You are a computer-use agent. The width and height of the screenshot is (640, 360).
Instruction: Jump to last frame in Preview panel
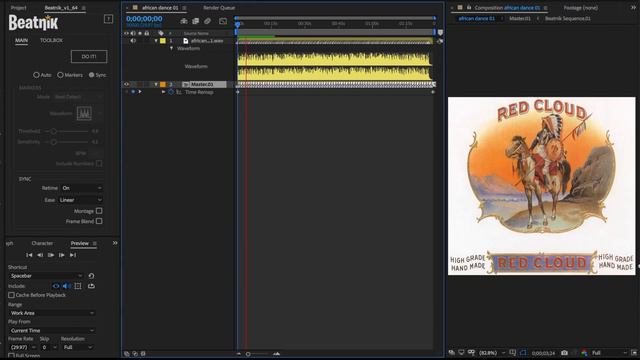pyautogui.click(x=73, y=255)
